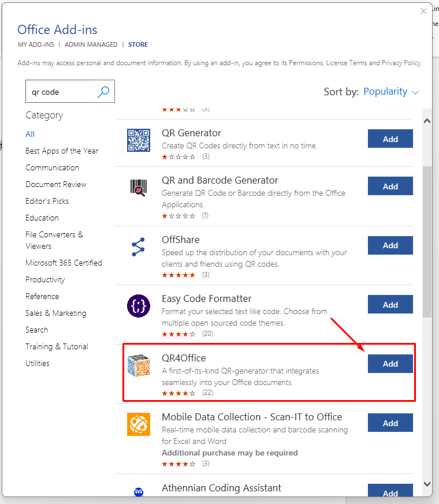This screenshot has height=504, width=439.
Task: Click the QR4Office cube icon
Action: tap(138, 365)
